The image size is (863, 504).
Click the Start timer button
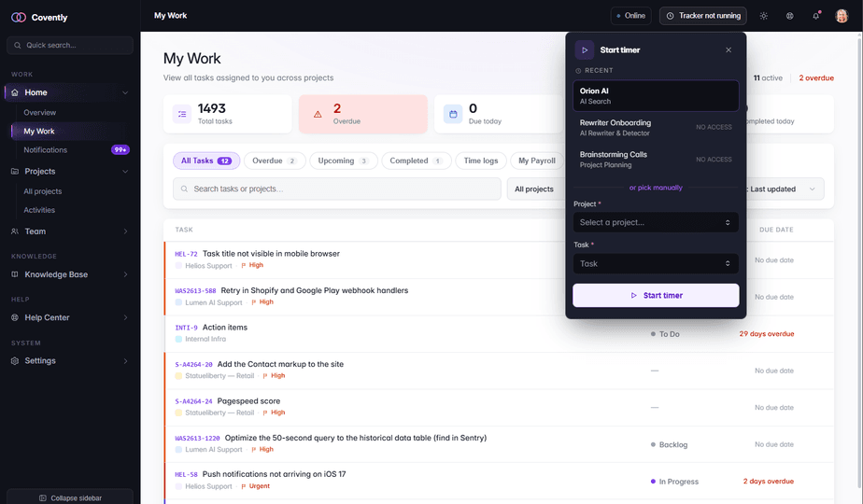656,296
